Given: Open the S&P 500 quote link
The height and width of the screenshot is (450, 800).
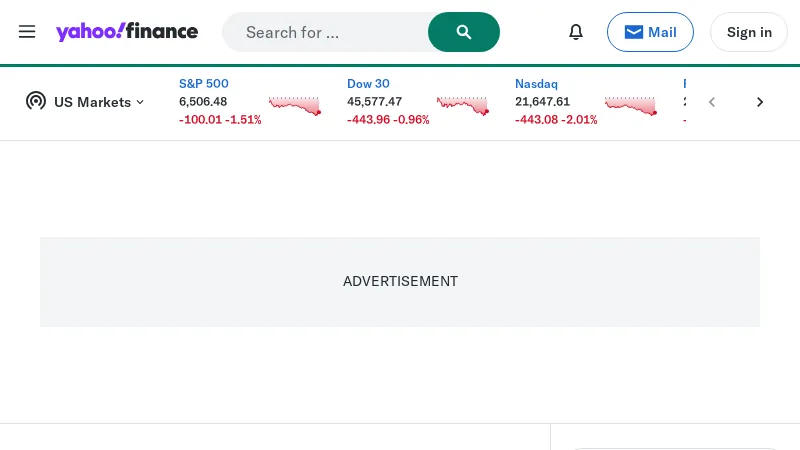Looking at the screenshot, I should click(204, 84).
